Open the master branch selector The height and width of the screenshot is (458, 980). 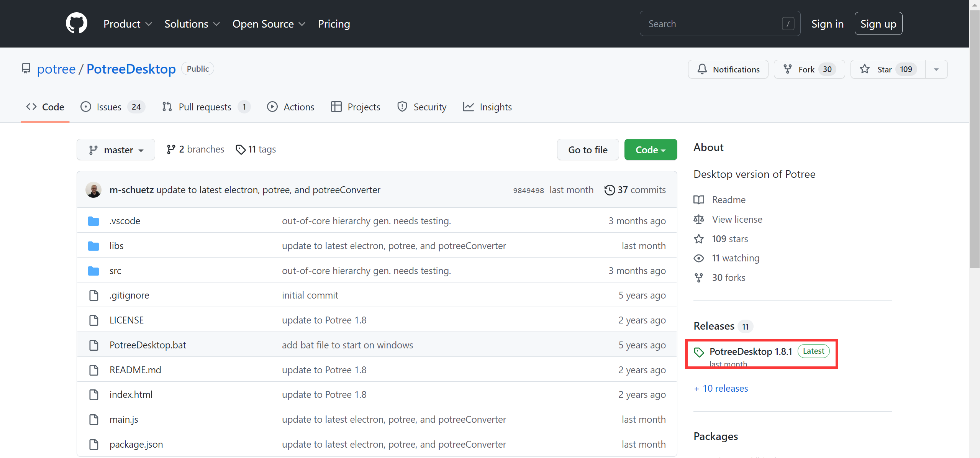(116, 150)
